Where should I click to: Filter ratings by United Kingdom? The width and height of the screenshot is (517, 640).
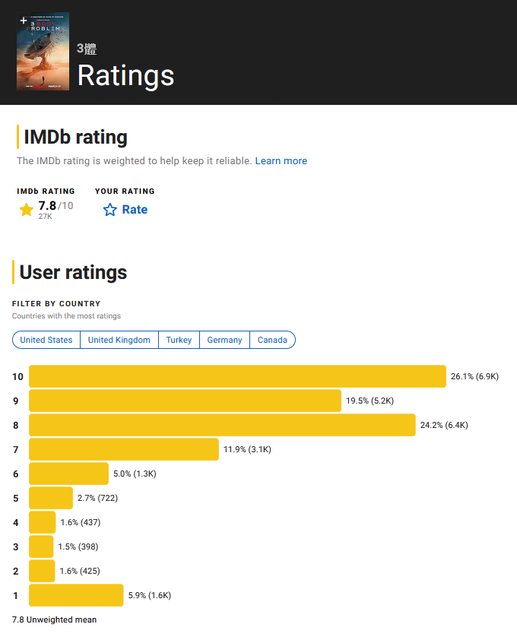click(x=119, y=340)
